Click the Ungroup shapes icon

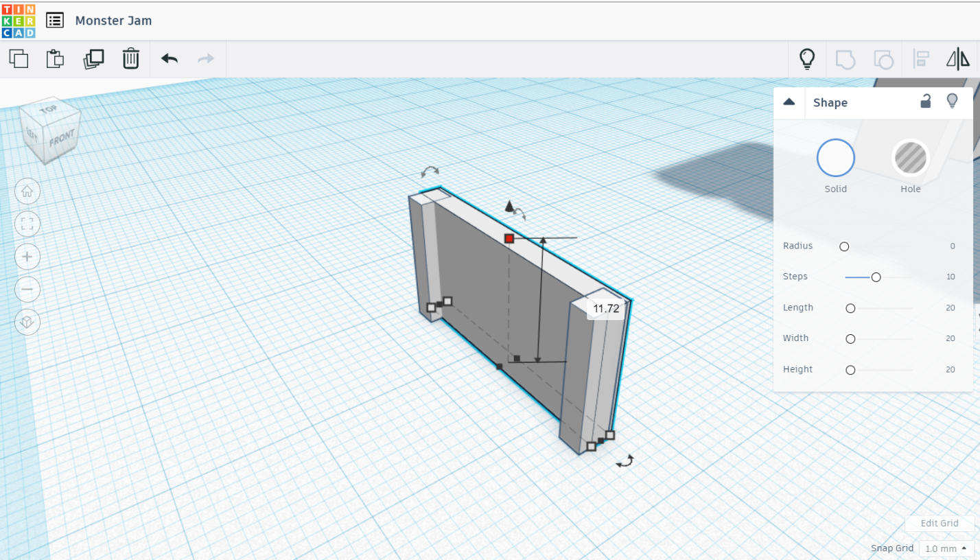(883, 60)
